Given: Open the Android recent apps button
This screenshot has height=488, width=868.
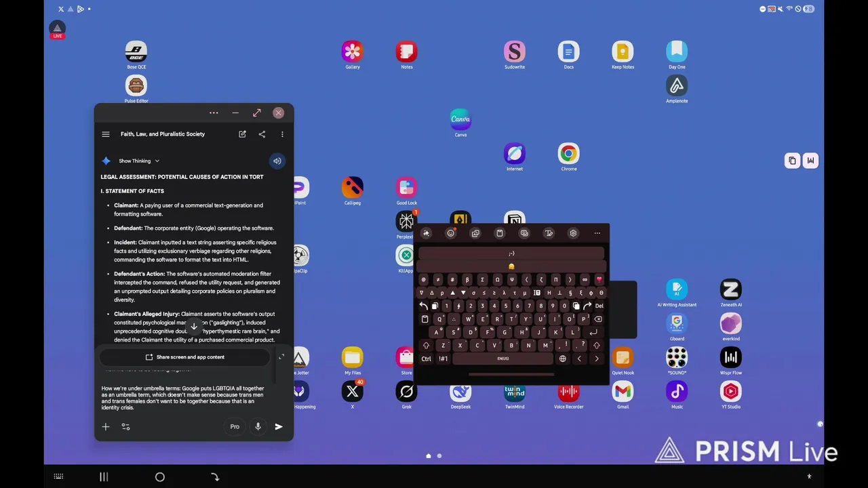Looking at the screenshot, I should coord(104,477).
